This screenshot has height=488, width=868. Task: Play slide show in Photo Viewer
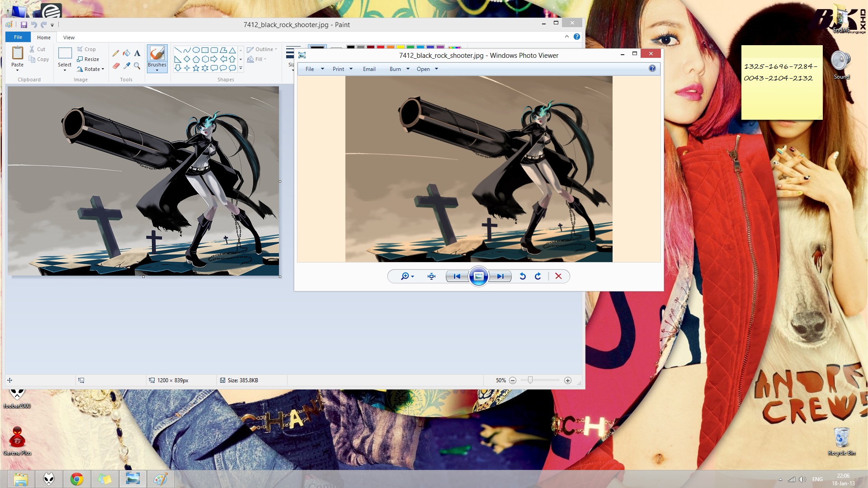[x=478, y=276]
